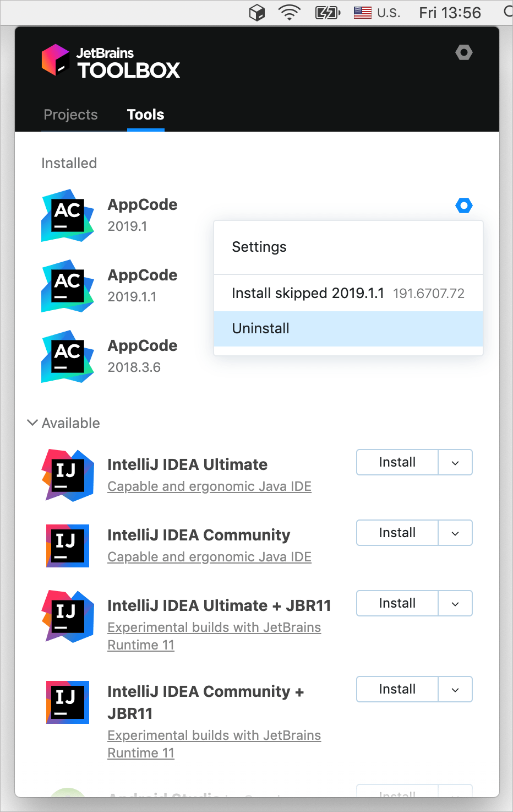This screenshot has height=812, width=513.
Task: Choose Uninstall from the AppCode context menu
Action: click(x=260, y=328)
